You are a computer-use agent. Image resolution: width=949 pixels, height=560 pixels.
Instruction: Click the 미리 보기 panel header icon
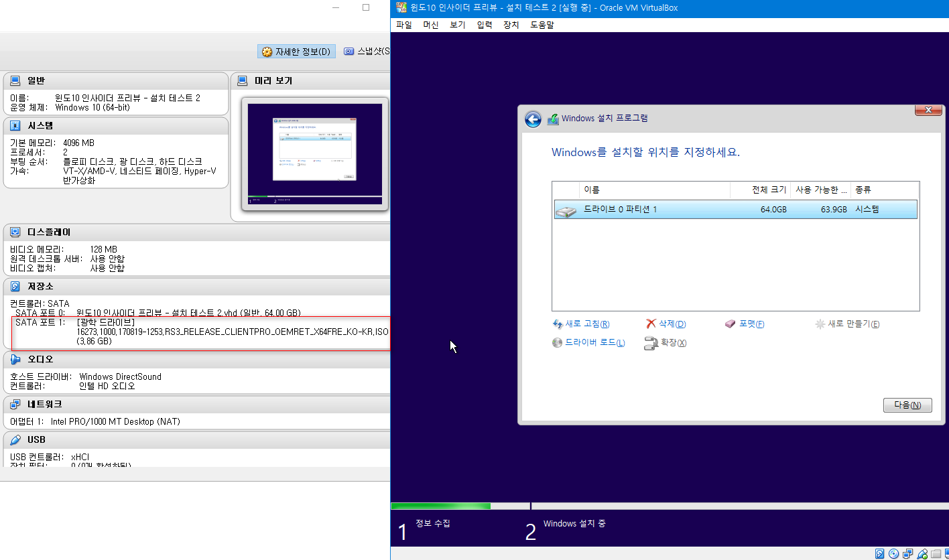pyautogui.click(x=243, y=81)
